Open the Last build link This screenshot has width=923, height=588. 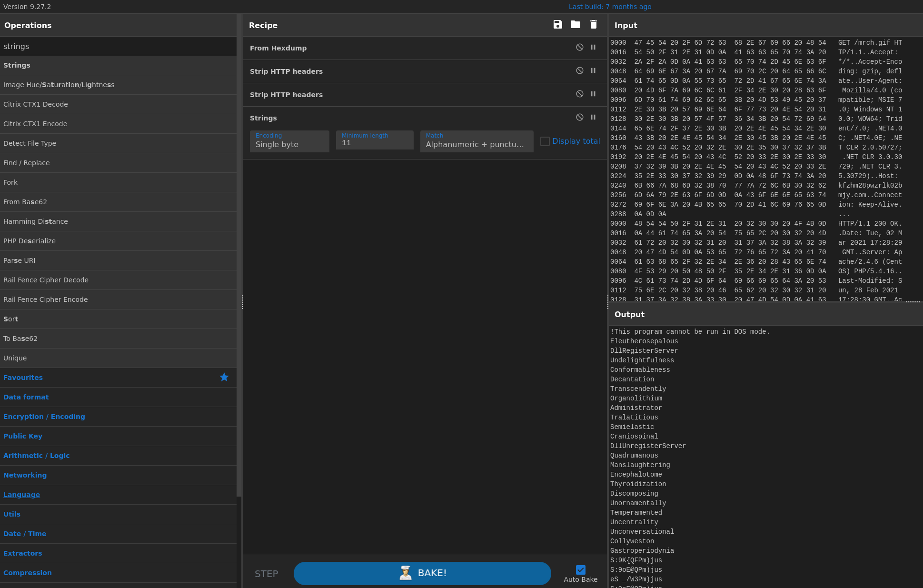tap(610, 7)
